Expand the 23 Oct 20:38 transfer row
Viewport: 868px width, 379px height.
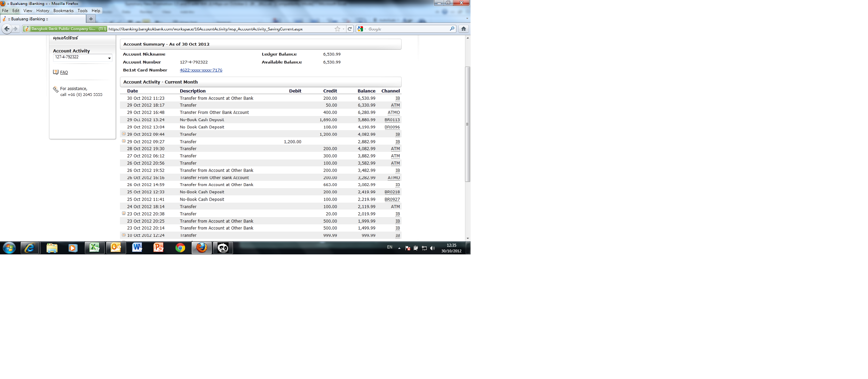coord(124,213)
